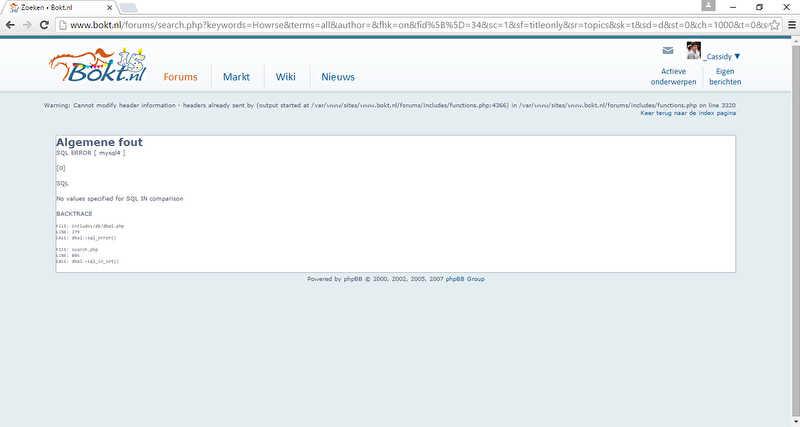Open Actieve onderwerpen link
The image size is (800, 427).
click(673, 77)
